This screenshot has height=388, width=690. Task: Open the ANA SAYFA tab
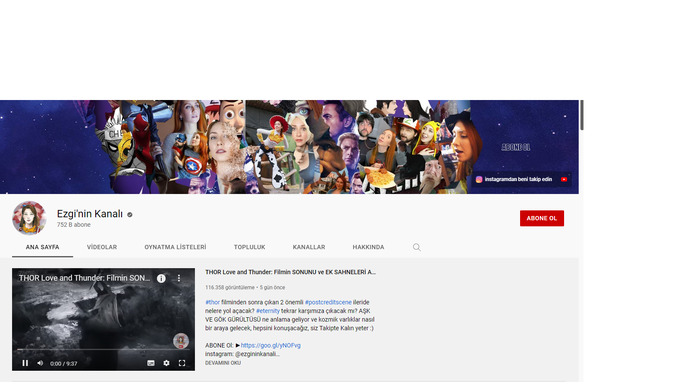tap(42, 247)
